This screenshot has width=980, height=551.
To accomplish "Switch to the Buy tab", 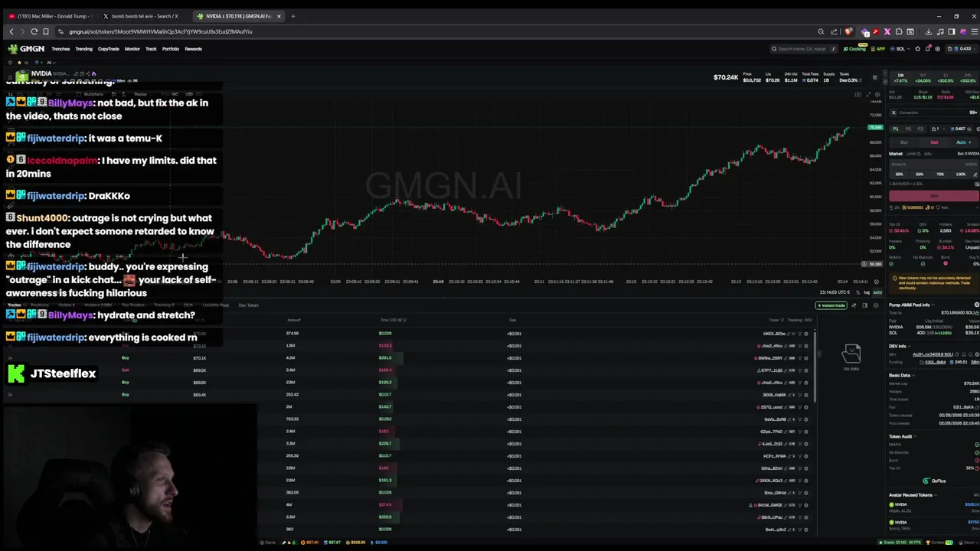I will pyautogui.click(x=904, y=142).
